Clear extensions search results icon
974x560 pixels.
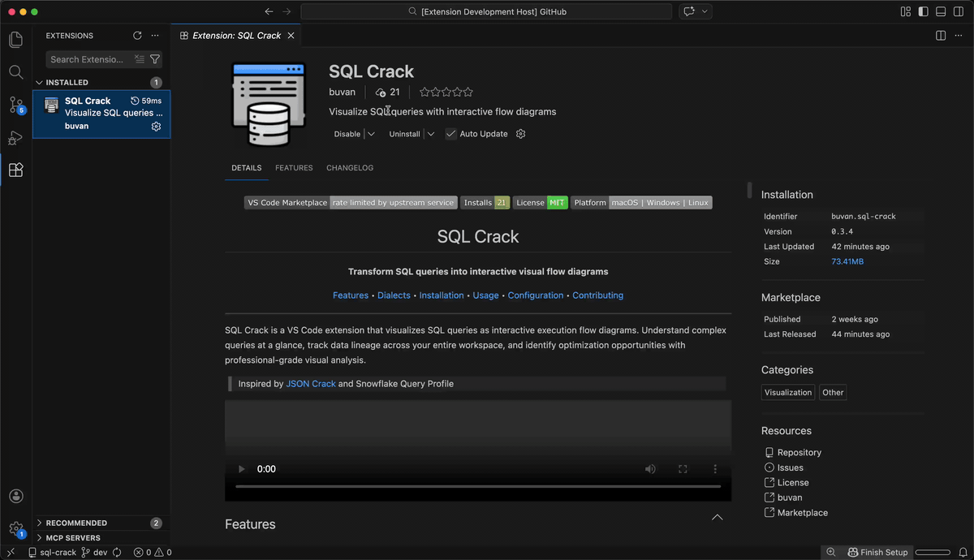(x=140, y=59)
